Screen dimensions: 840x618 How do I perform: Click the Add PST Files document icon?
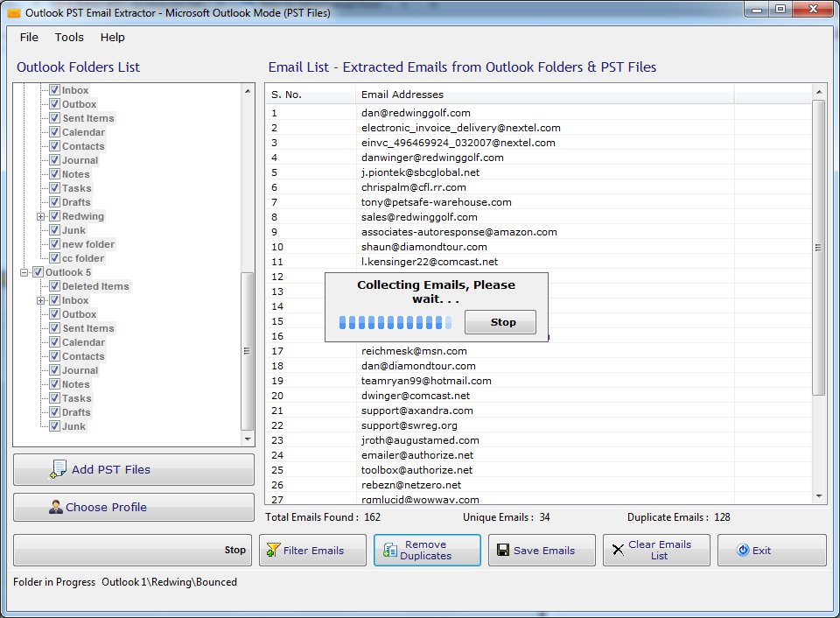tap(58, 469)
